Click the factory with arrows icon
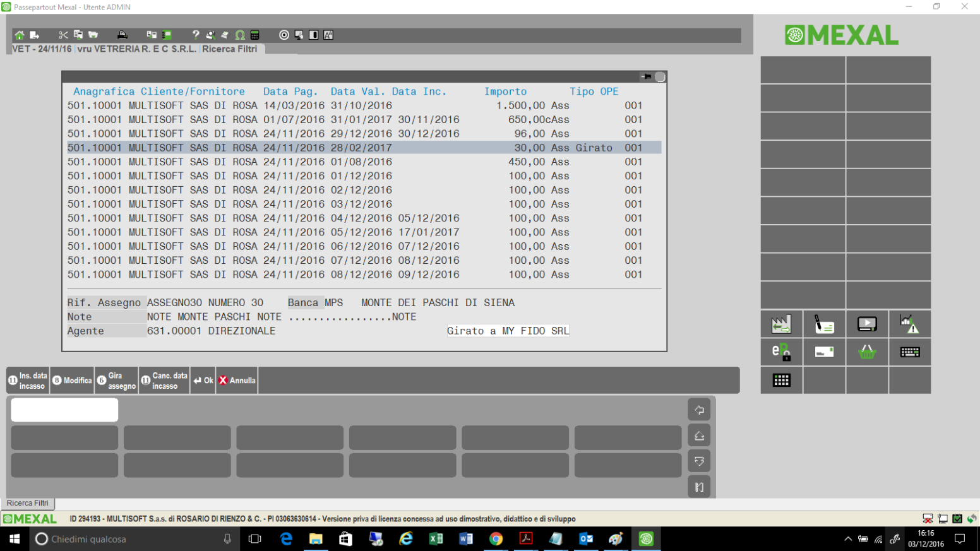The image size is (980, 551). click(781, 324)
